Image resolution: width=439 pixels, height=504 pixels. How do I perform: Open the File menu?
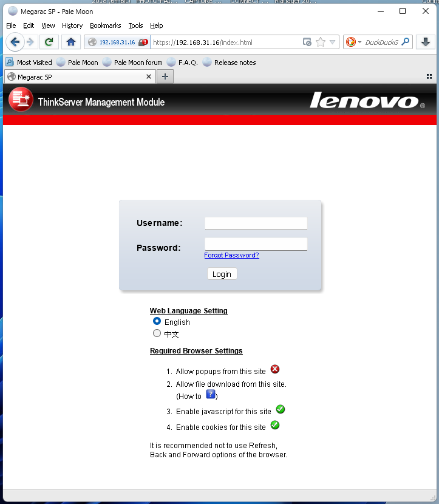pyautogui.click(x=11, y=26)
